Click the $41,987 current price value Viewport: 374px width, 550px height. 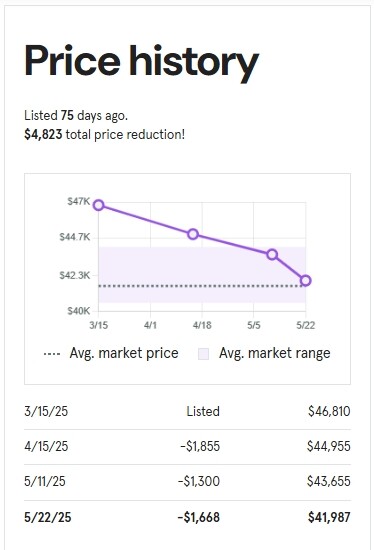click(329, 517)
